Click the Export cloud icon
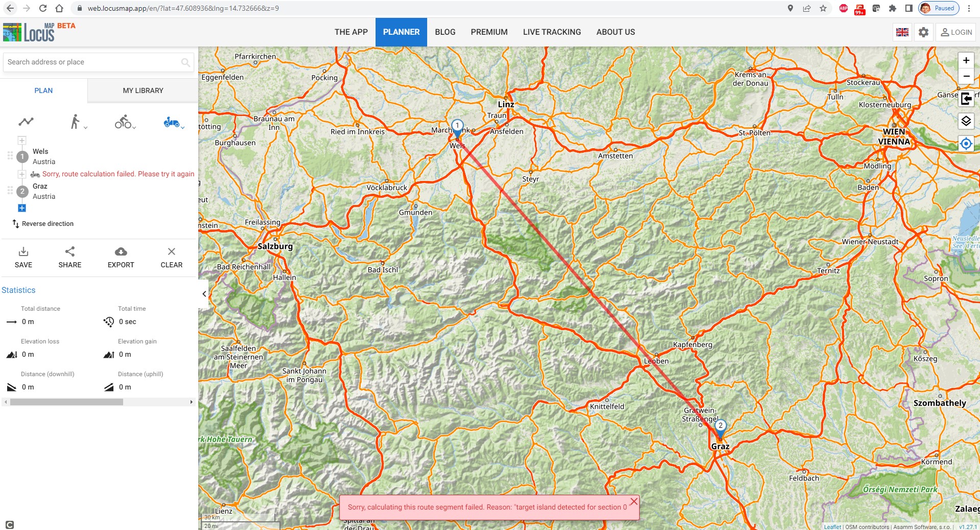The width and height of the screenshot is (980, 530). click(121, 251)
